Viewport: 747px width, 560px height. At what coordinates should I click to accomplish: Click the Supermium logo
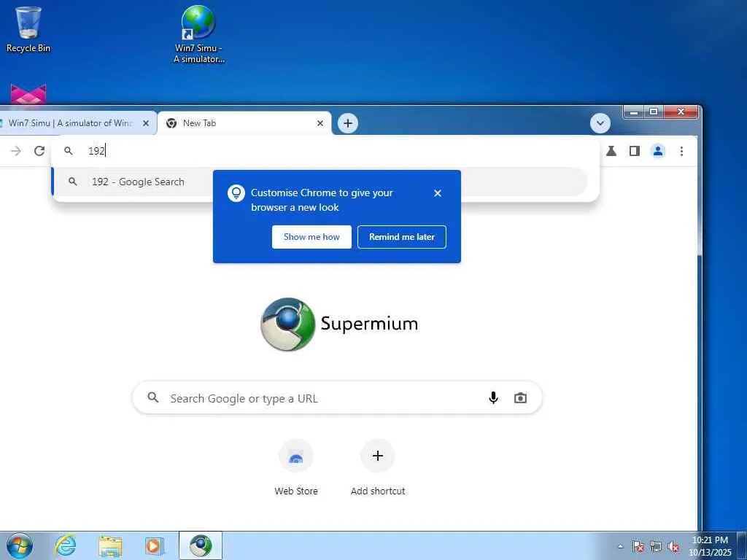click(x=339, y=324)
